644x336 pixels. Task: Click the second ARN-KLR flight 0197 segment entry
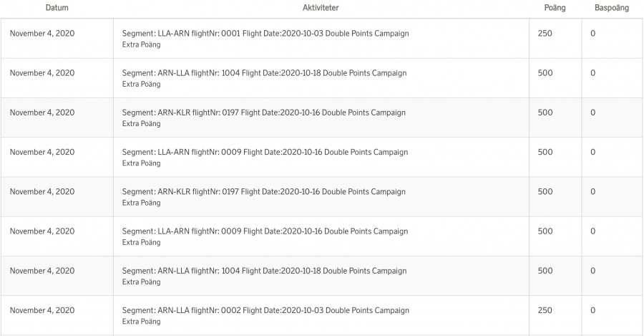[x=263, y=192]
